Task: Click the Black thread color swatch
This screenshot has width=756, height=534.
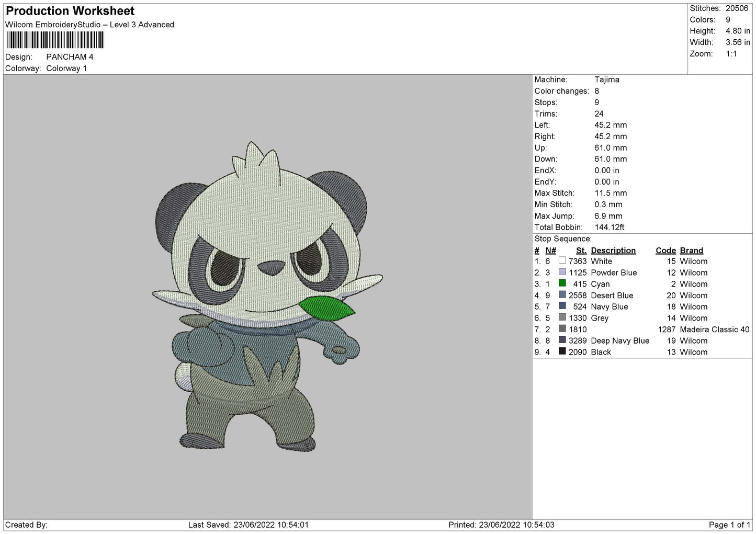Action: tap(562, 351)
